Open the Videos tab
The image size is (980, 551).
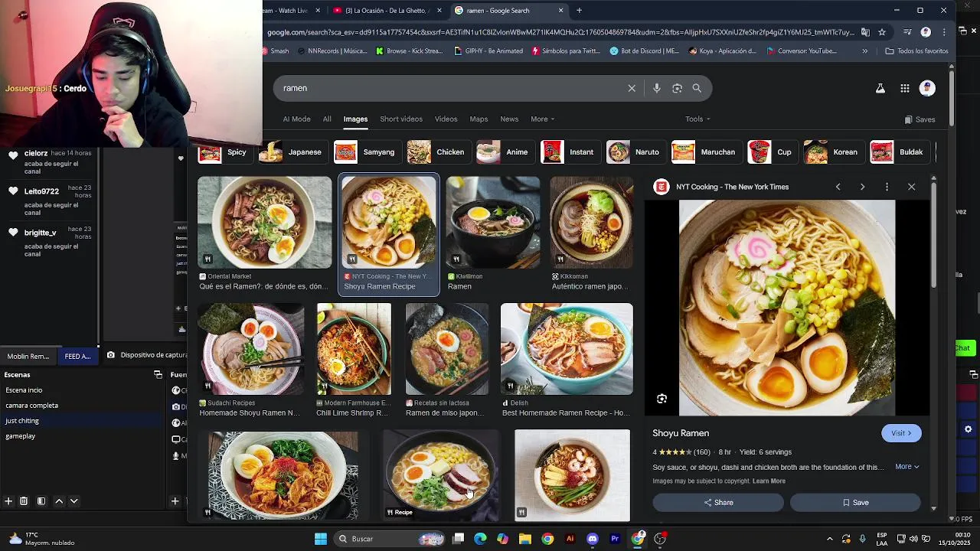(x=446, y=119)
